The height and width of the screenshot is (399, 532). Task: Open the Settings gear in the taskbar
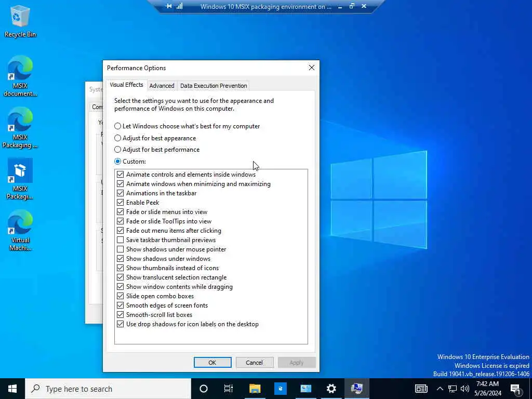(x=331, y=389)
